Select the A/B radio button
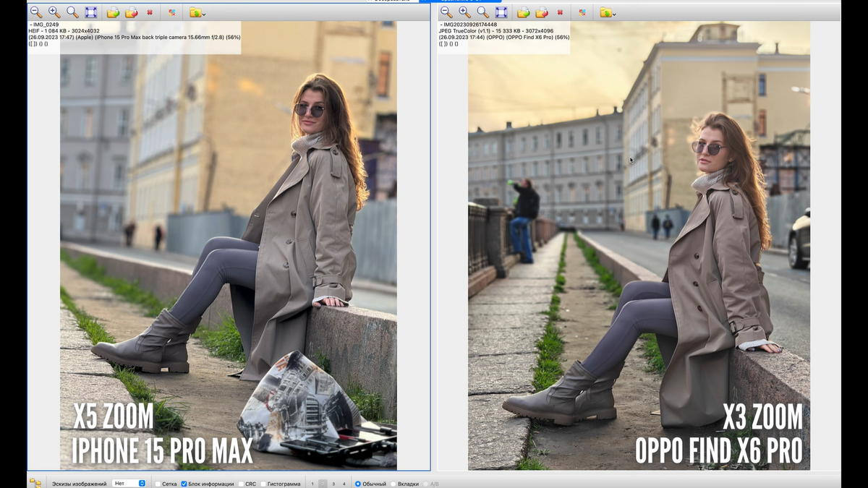This screenshot has height=488, width=868. click(x=426, y=483)
